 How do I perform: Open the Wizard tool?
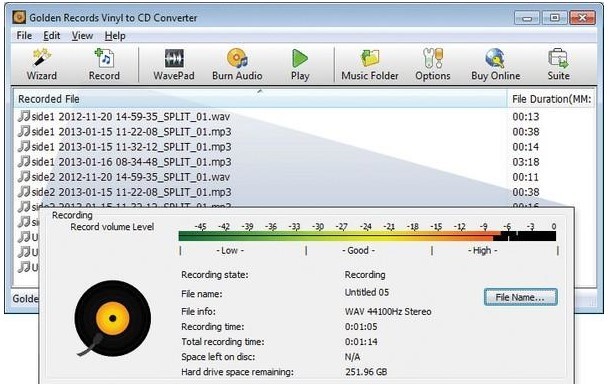coord(41,64)
